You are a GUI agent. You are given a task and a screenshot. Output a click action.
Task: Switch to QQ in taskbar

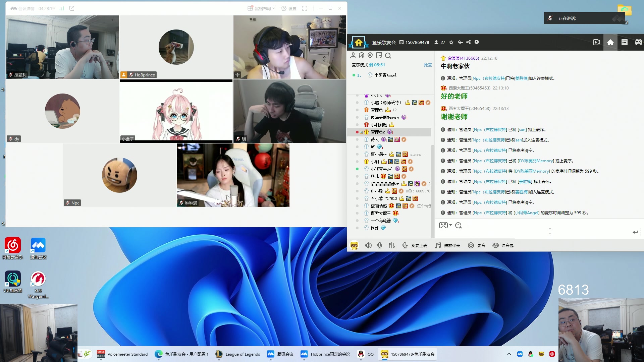pos(366,354)
